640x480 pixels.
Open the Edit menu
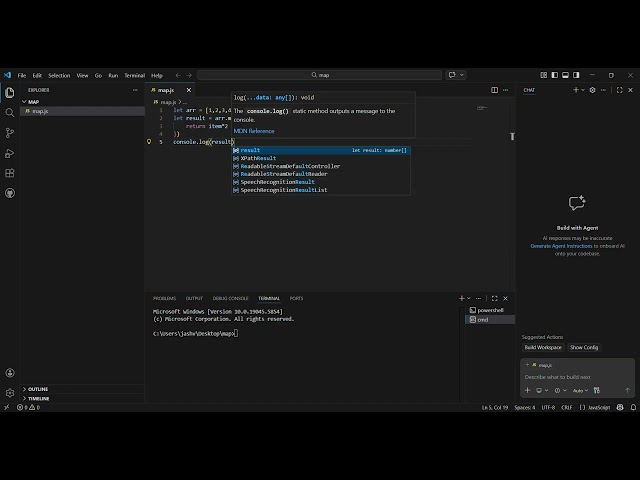click(37, 76)
